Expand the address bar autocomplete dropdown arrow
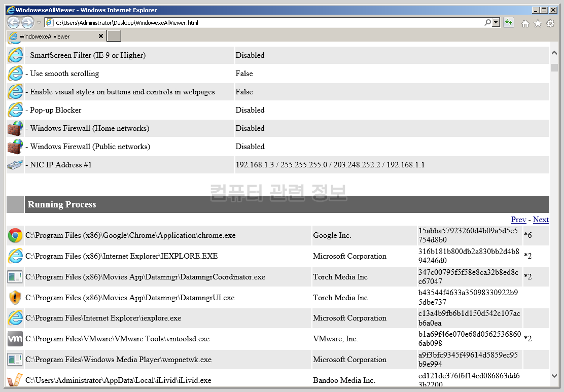The width and height of the screenshot is (564, 392). coord(497,22)
